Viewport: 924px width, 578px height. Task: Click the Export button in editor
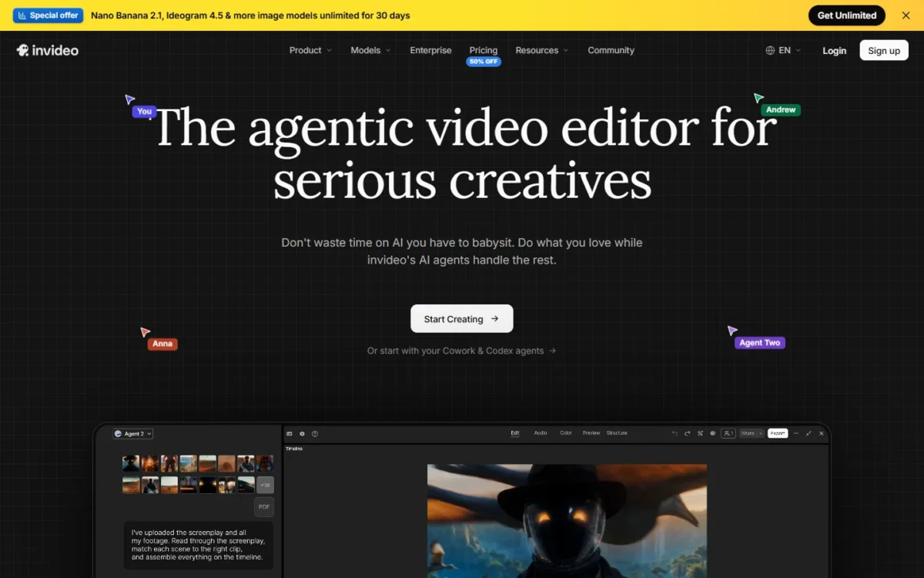coord(778,434)
